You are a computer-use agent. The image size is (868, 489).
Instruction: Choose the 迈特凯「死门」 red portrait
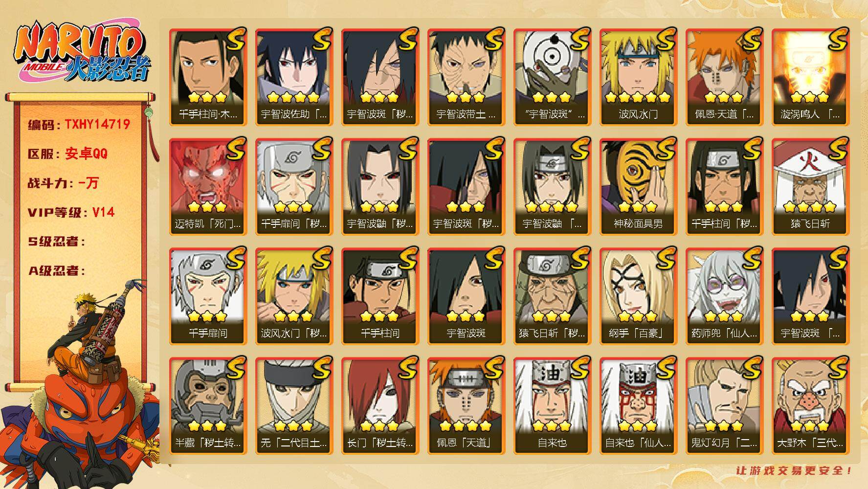click(x=208, y=187)
